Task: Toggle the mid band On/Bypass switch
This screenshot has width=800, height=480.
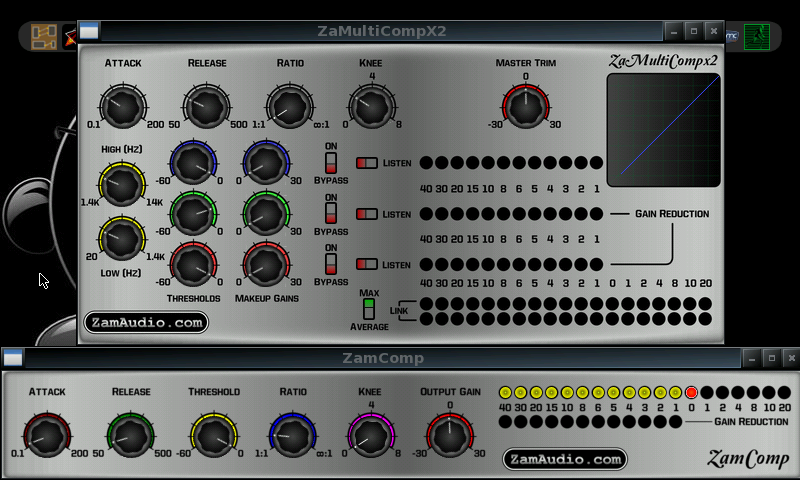Action: tap(330, 213)
